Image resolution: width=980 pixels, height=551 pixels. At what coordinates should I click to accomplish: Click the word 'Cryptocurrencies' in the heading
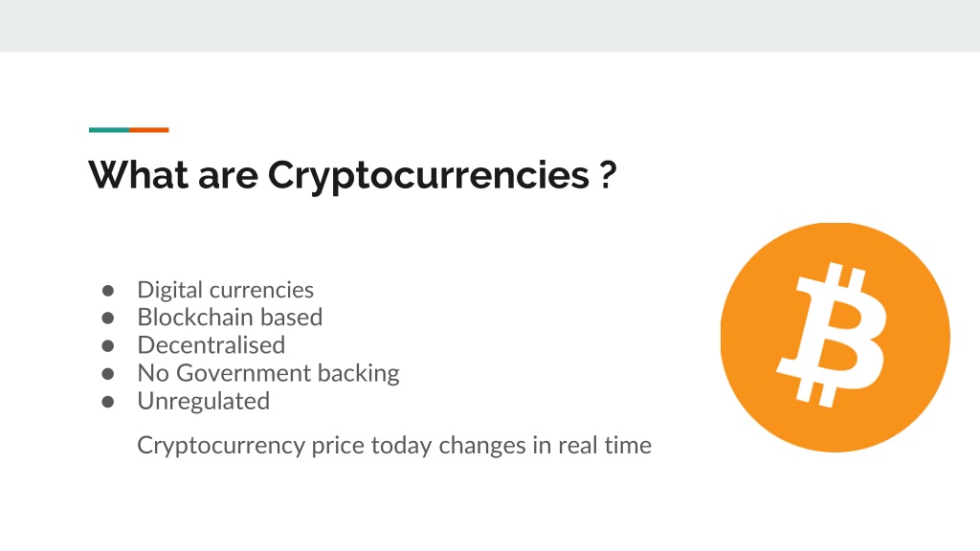[x=428, y=176]
